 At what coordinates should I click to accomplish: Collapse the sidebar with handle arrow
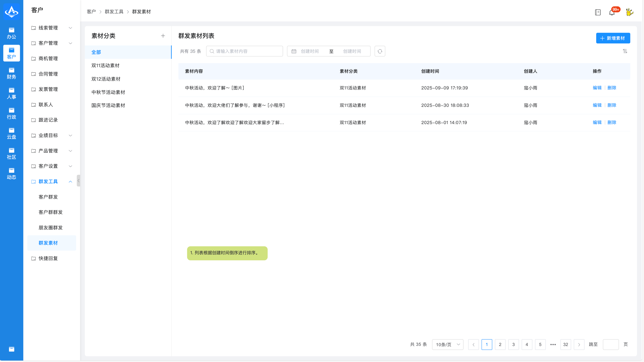[x=78, y=180]
